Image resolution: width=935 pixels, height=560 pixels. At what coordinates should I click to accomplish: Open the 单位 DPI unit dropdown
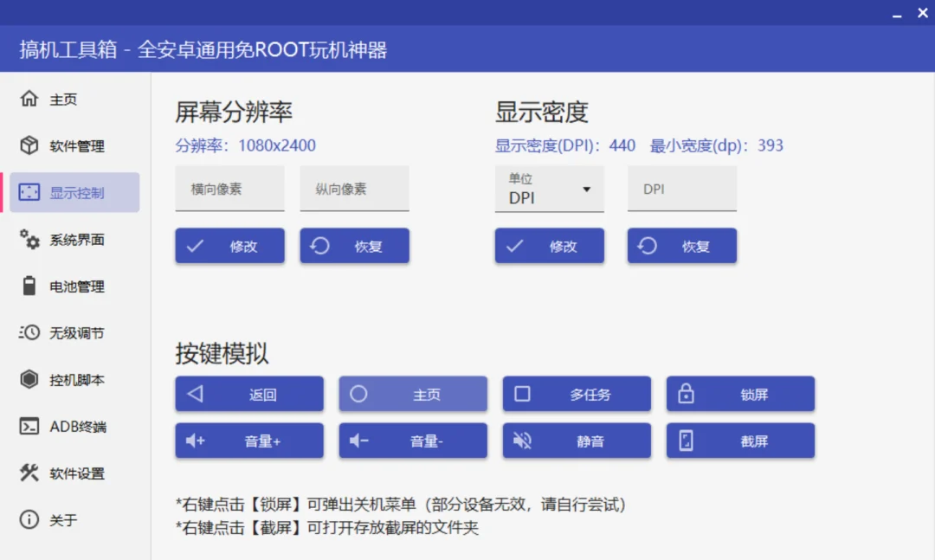549,189
